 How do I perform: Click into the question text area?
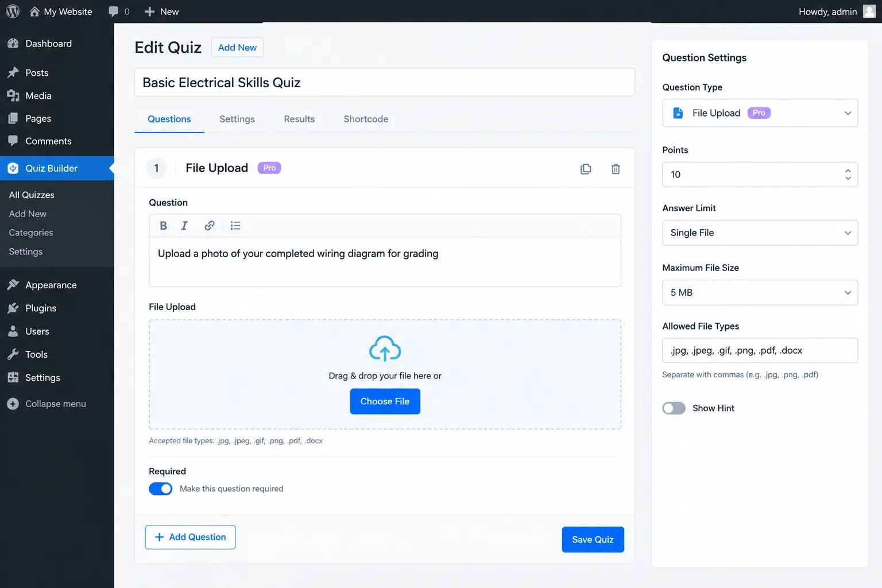point(384,262)
